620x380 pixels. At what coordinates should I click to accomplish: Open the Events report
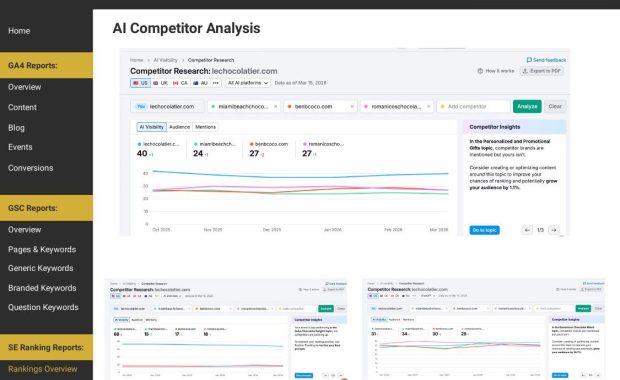point(20,147)
